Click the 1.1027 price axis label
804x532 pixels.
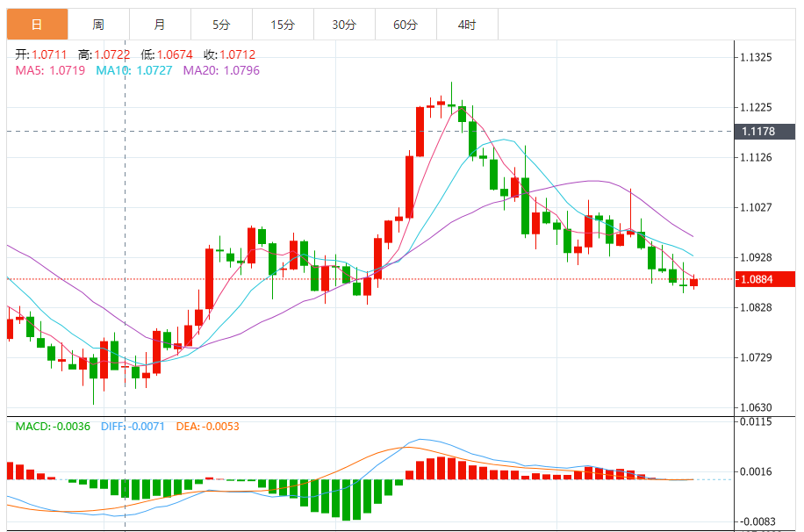click(756, 207)
